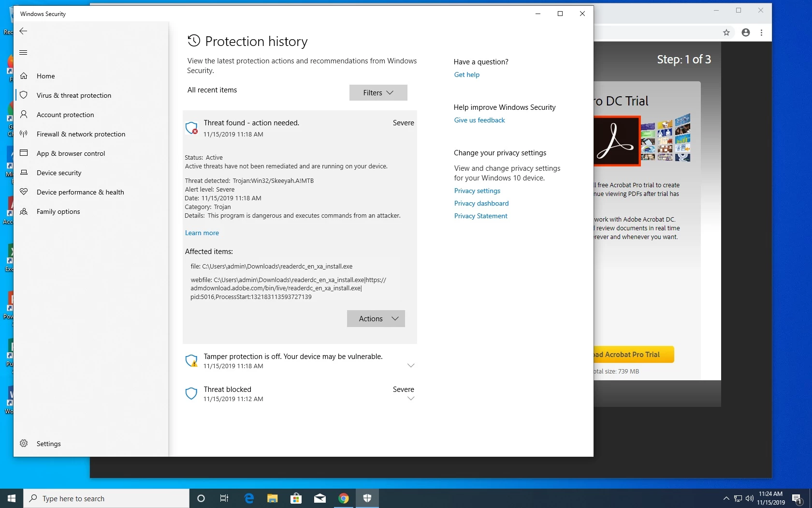
Task: Click the Cortana circle icon in taskbar
Action: click(x=201, y=498)
